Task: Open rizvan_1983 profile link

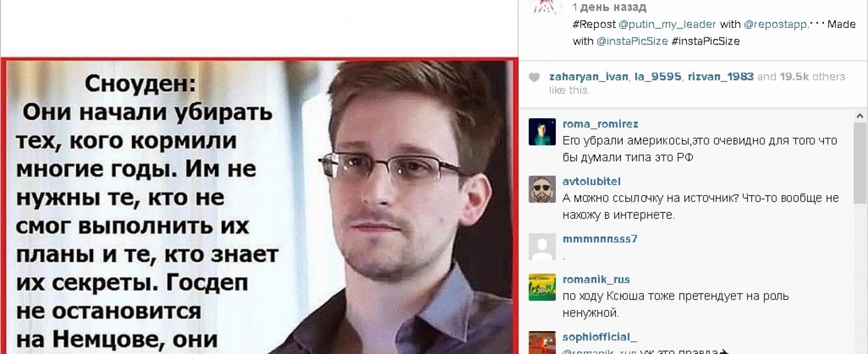Action: click(x=720, y=77)
